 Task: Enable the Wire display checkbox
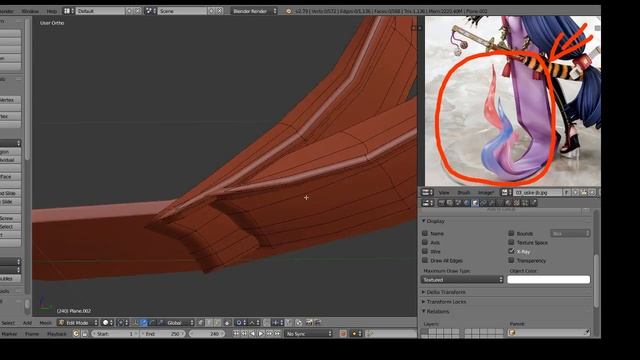click(x=425, y=251)
